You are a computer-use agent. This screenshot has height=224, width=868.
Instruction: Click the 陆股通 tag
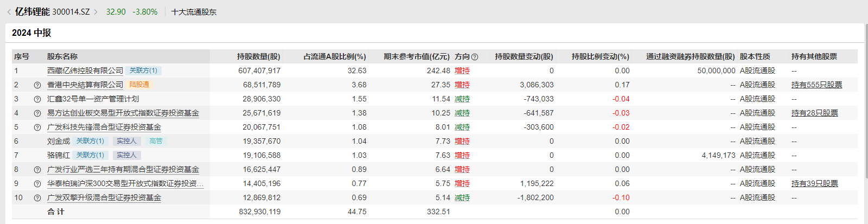pyautogui.click(x=139, y=85)
